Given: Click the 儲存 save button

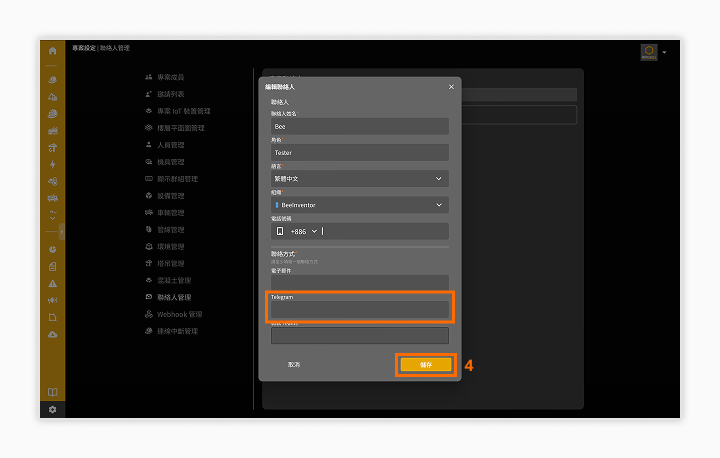Looking at the screenshot, I should 426,365.
